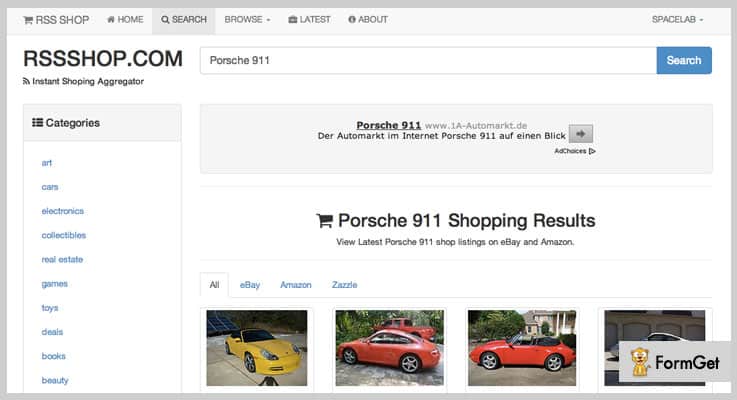Click the blue Search button

pos(684,60)
